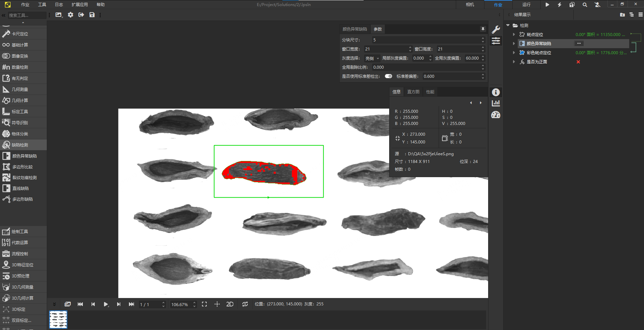Toggle the 2D view mode button
The height and width of the screenshot is (330, 644).
pos(230,304)
